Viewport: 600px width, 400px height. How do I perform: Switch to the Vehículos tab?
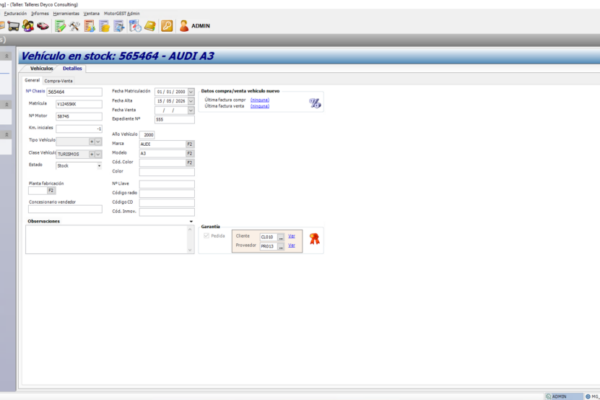pyautogui.click(x=42, y=68)
